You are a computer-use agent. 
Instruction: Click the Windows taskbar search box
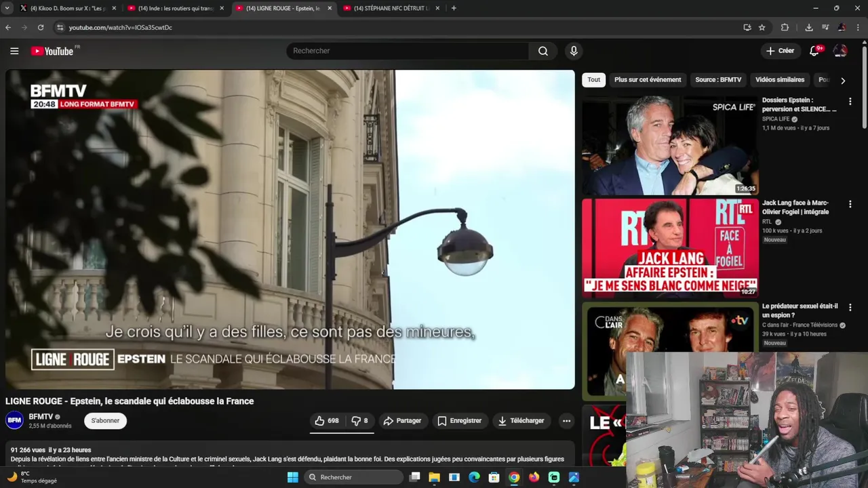point(352,477)
